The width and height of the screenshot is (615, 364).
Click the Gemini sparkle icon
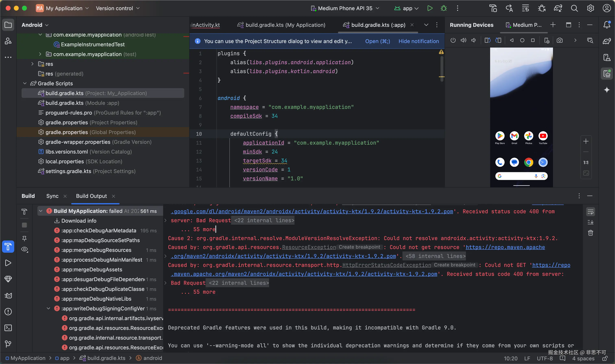(607, 90)
